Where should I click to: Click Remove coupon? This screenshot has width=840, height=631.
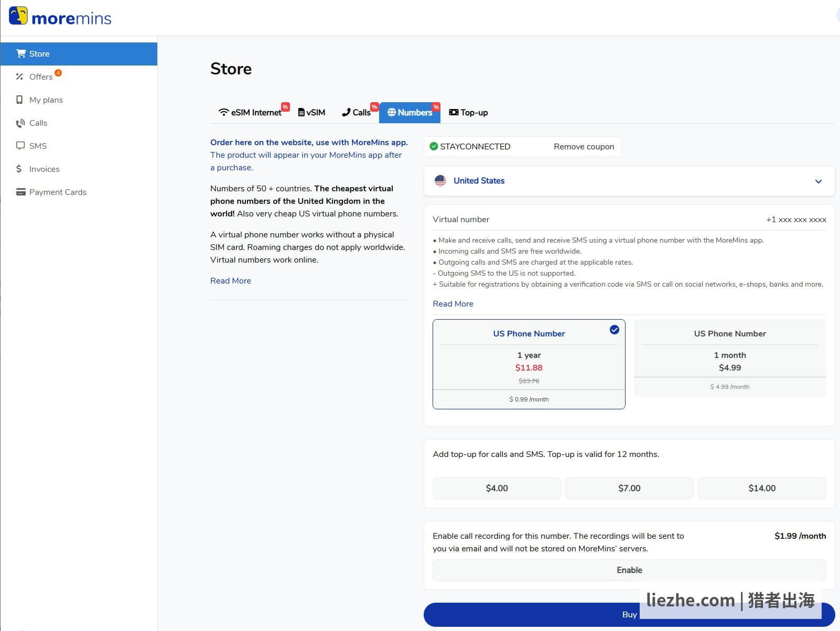tap(584, 147)
